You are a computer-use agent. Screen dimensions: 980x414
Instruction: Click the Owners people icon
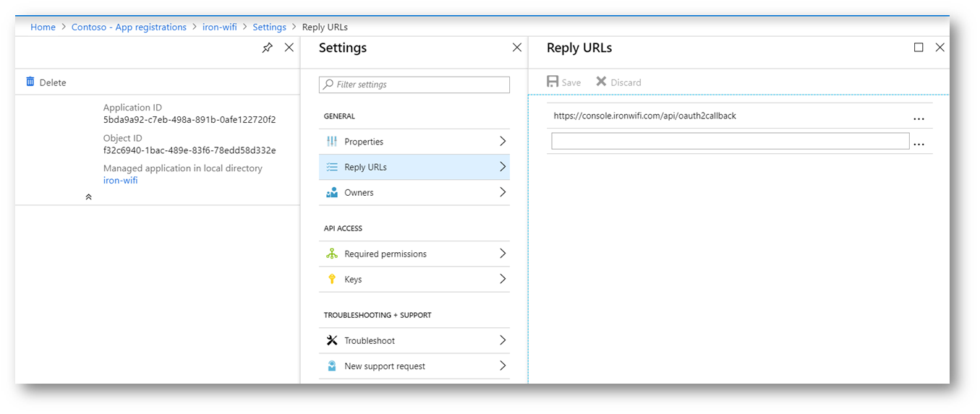click(x=332, y=192)
